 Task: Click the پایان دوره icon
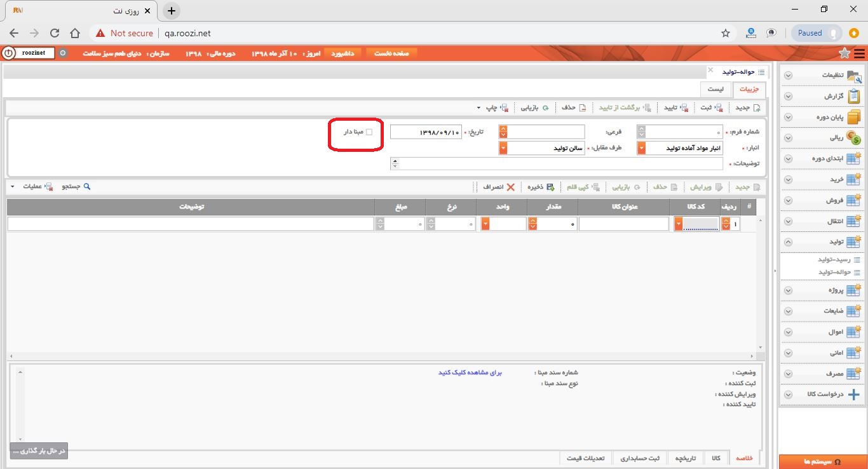click(x=854, y=117)
